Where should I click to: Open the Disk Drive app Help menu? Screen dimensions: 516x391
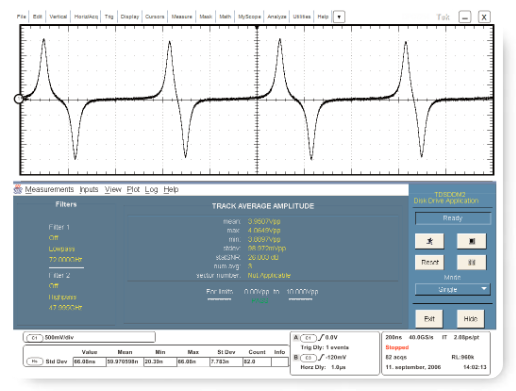point(171,189)
